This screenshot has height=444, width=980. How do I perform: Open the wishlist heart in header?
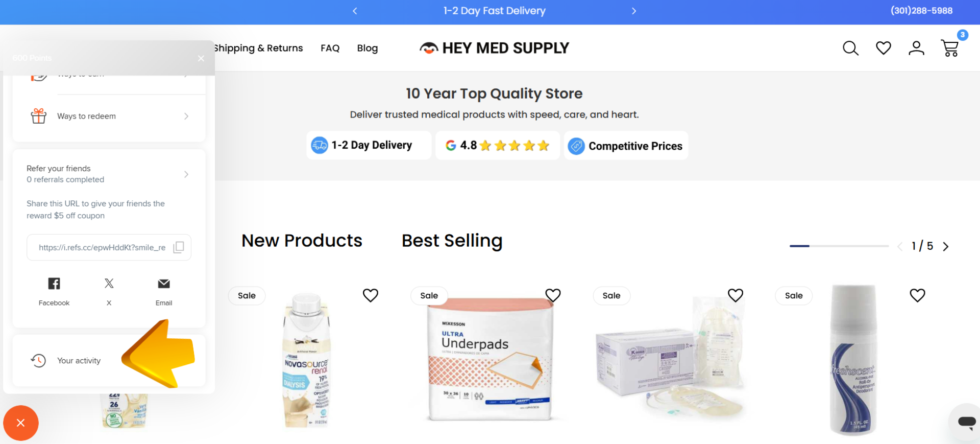884,48
